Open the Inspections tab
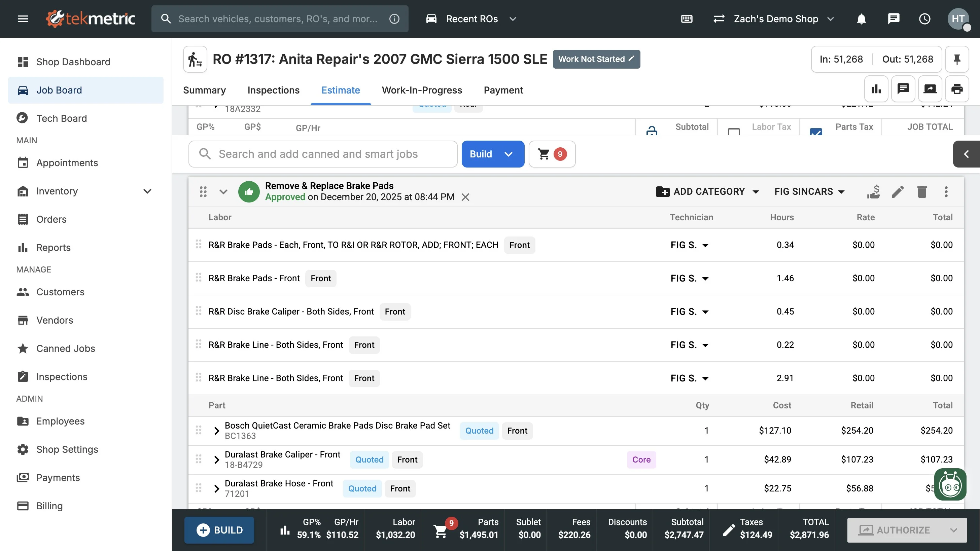This screenshot has width=980, height=551. click(273, 90)
